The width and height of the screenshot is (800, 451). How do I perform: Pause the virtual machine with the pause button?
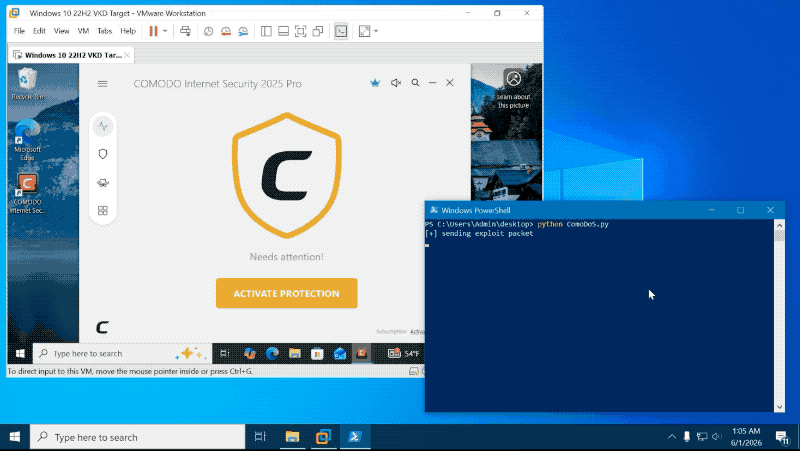pos(153,31)
